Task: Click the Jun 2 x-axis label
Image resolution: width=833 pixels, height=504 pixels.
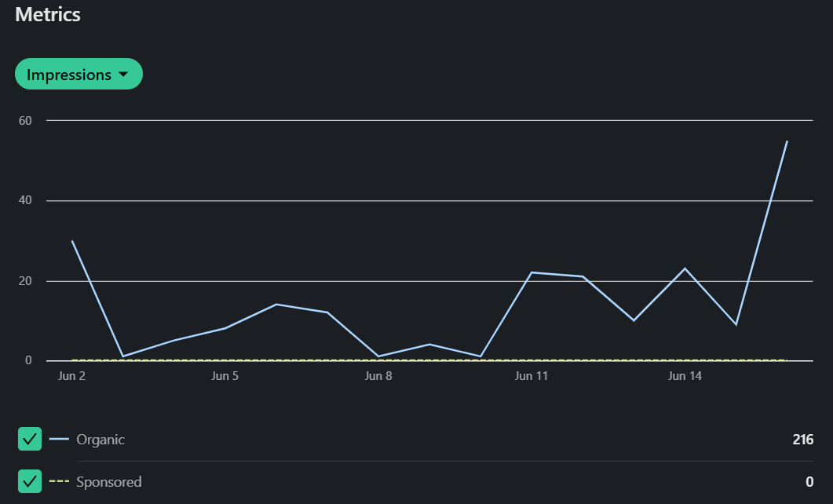Action: pyautogui.click(x=72, y=376)
